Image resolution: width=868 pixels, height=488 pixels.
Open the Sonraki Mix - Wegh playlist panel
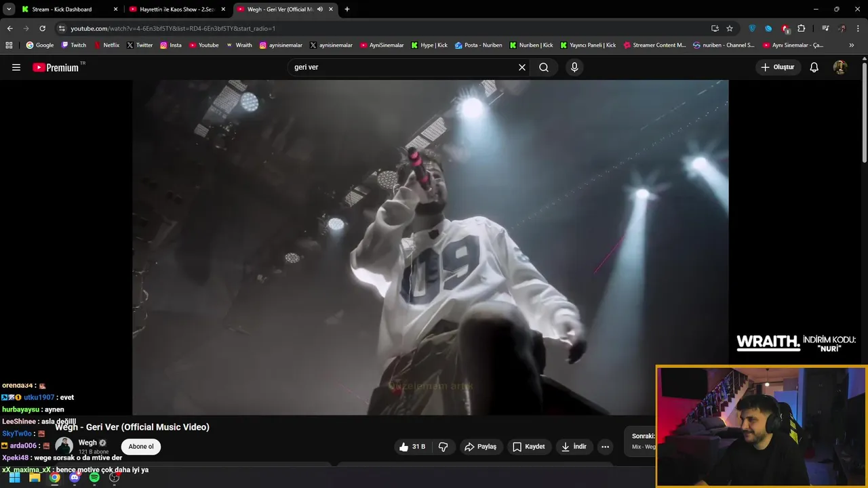click(x=640, y=441)
